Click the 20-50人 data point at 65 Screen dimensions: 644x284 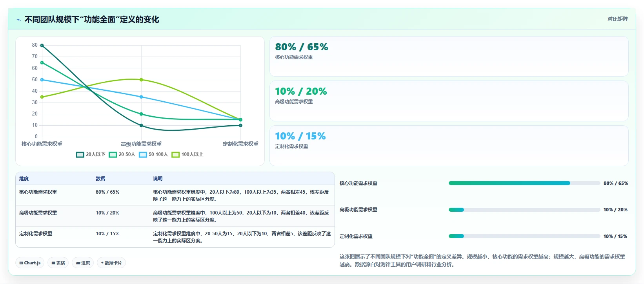coord(42,63)
